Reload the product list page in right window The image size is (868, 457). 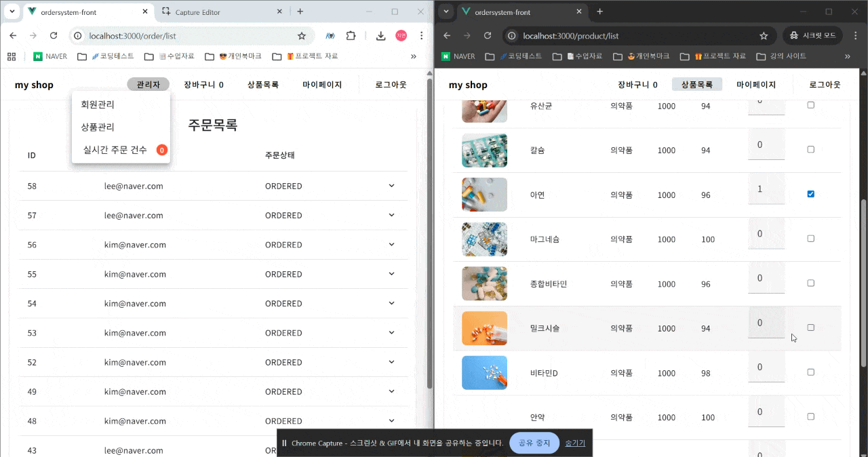point(488,36)
